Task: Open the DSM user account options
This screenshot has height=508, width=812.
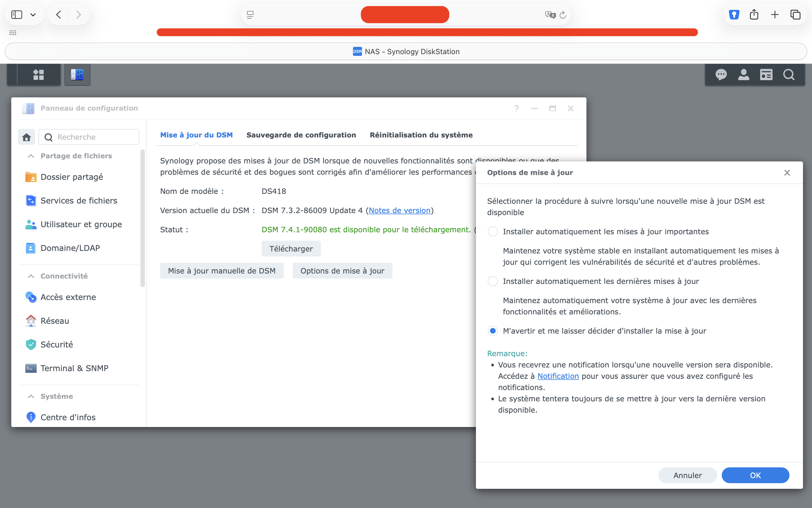Action: (x=743, y=75)
